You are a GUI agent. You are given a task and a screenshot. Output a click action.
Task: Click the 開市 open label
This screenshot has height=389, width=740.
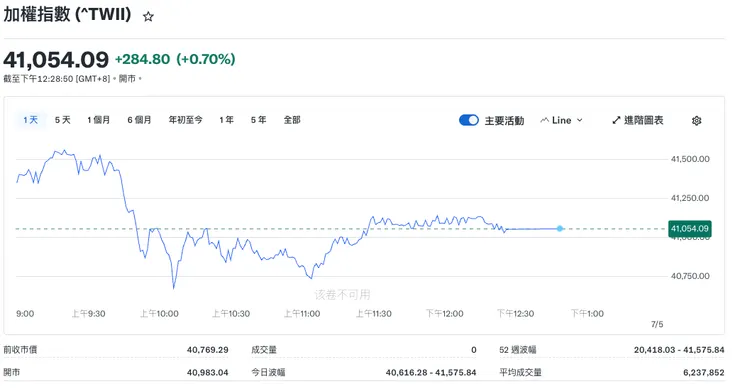(x=11, y=372)
